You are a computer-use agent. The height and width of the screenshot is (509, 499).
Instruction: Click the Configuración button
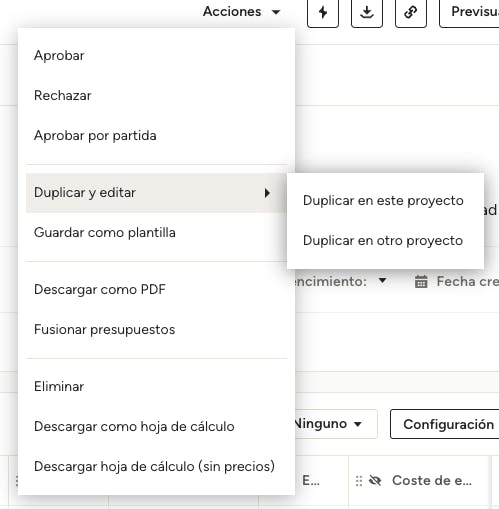[445, 424]
